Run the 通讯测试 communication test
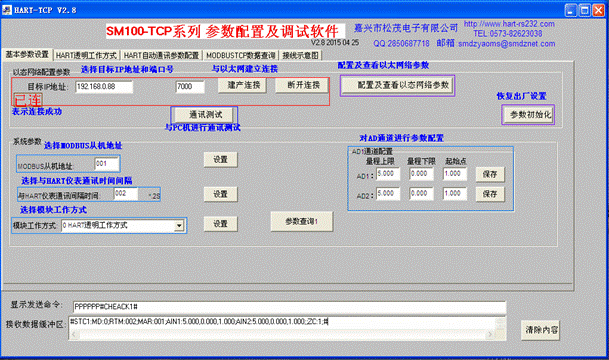Image resolution: width=609 pixels, height=360 pixels. [x=204, y=115]
